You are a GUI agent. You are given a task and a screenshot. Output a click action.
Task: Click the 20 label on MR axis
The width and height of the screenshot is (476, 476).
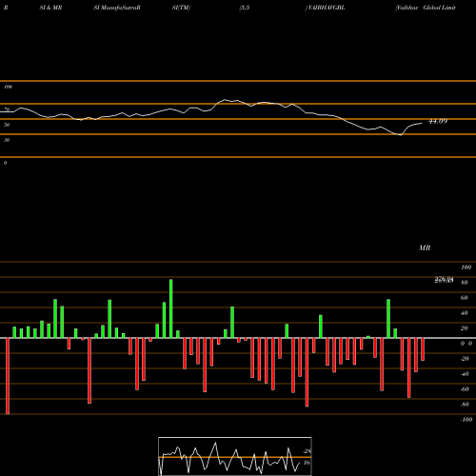(x=465, y=328)
